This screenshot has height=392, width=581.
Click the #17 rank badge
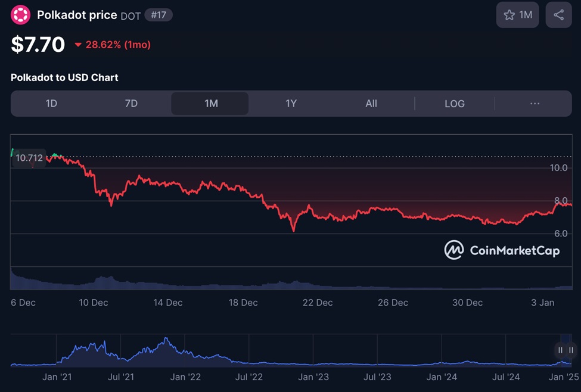pyautogui.click(x=159, y=15)
